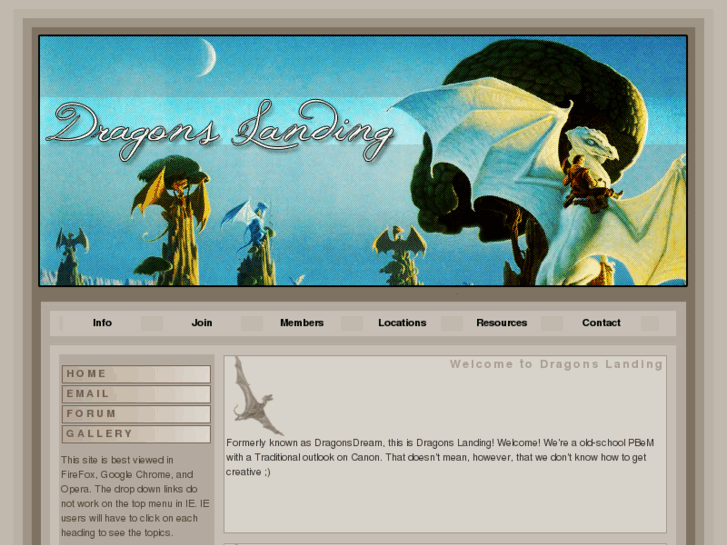727x545 pixels.
Task: Open the Info menu heading
Action: (x=102, y=323)
